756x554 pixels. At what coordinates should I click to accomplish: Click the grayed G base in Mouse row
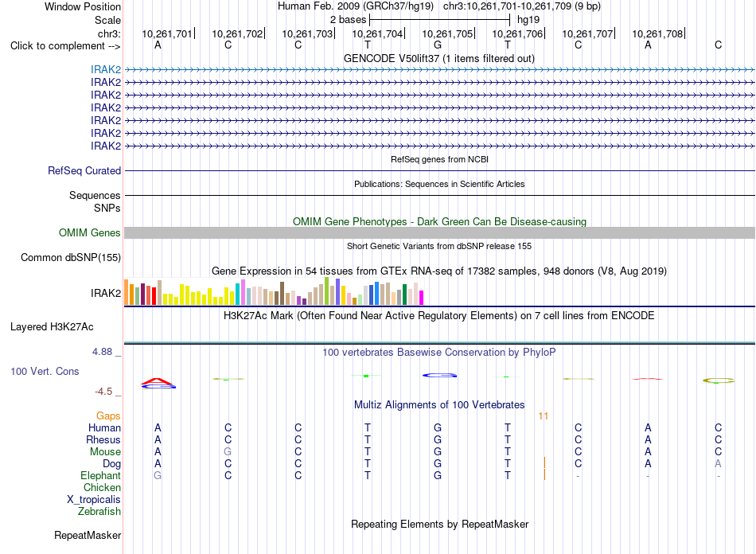tap(228, 452)
